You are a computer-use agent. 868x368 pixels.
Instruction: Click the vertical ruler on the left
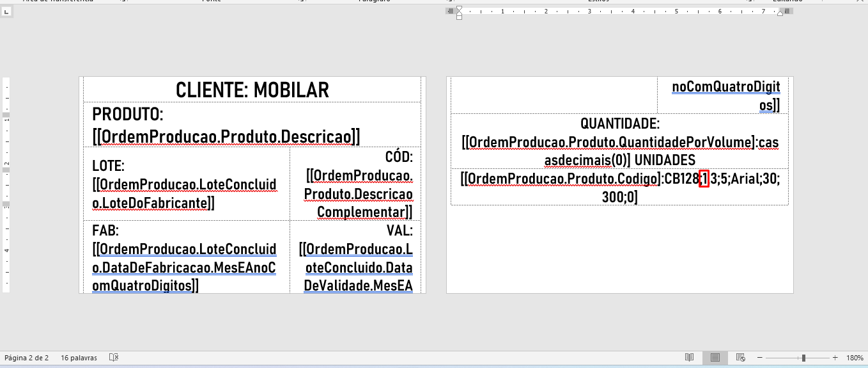6,185
